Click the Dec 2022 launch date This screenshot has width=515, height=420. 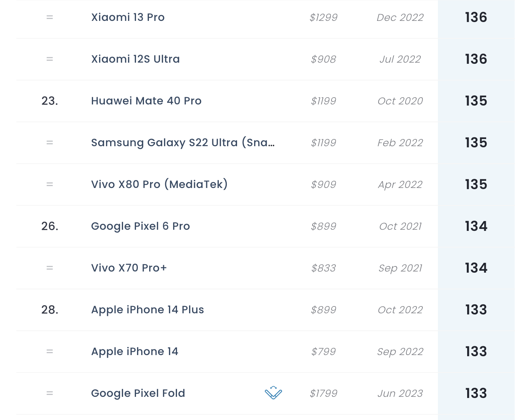(x=400, y=17)
